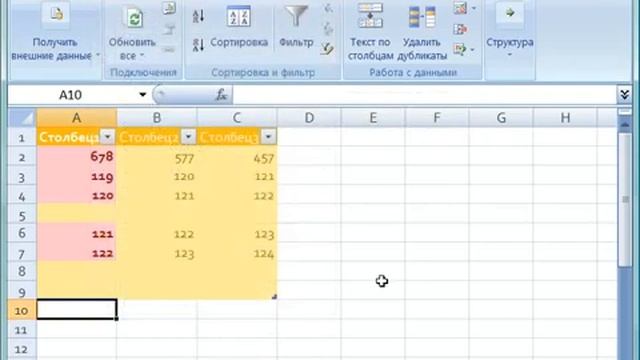Open Получить внешние данные menu
This screenshot has height=360, width=640.
[55, 32]
